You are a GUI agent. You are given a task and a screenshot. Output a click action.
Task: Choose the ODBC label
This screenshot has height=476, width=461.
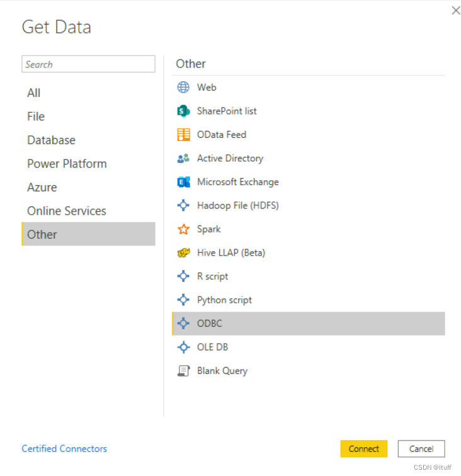pos(210,324)
